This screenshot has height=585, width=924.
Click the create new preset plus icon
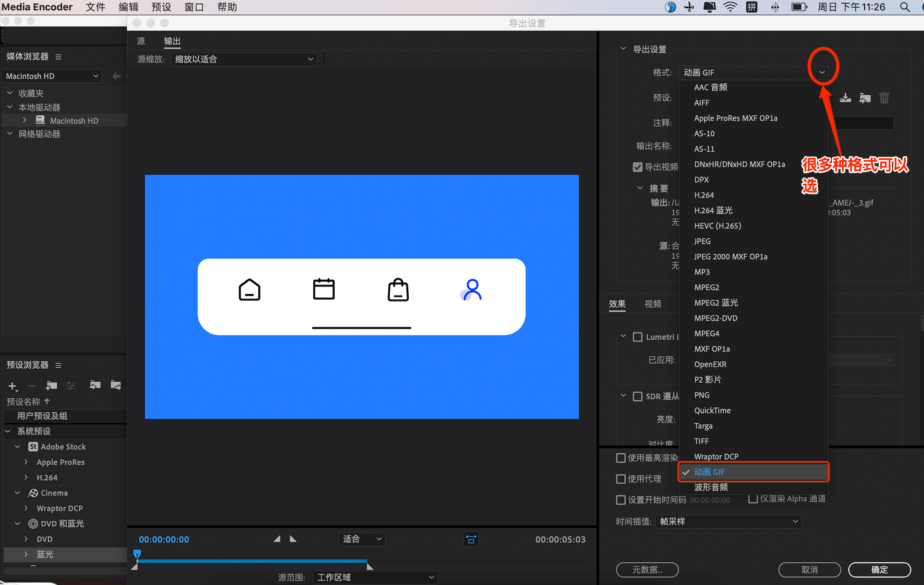[12, 385]
